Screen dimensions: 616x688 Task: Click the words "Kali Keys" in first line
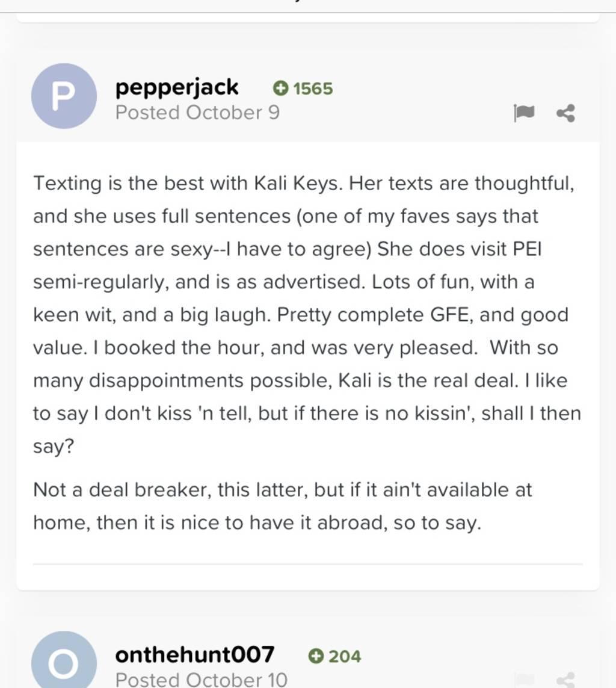point(297,184)
